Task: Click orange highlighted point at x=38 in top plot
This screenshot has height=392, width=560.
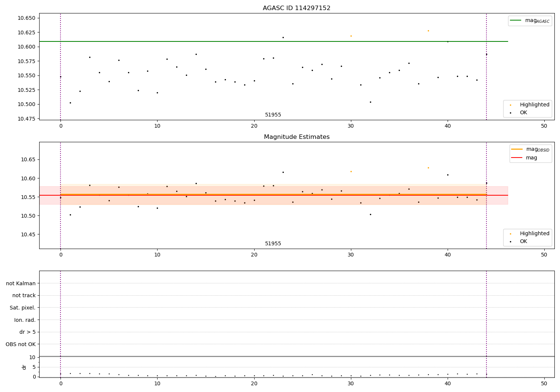Action: pos(428,31)
